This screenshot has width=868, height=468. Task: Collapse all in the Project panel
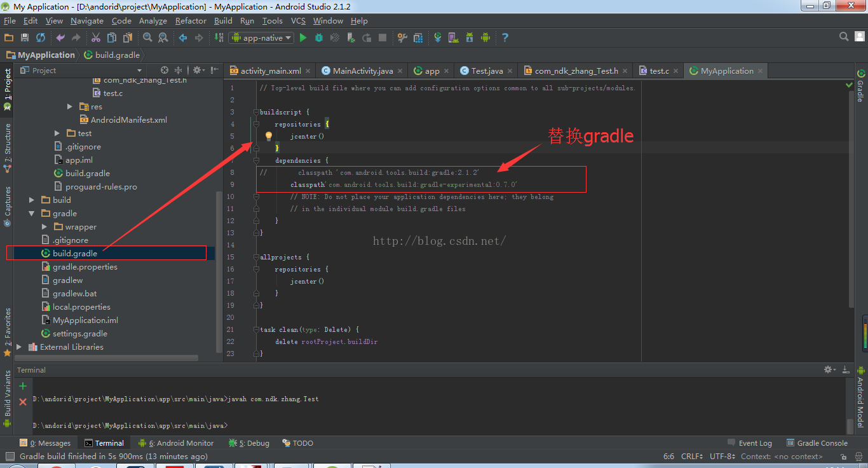click(179, 70)
